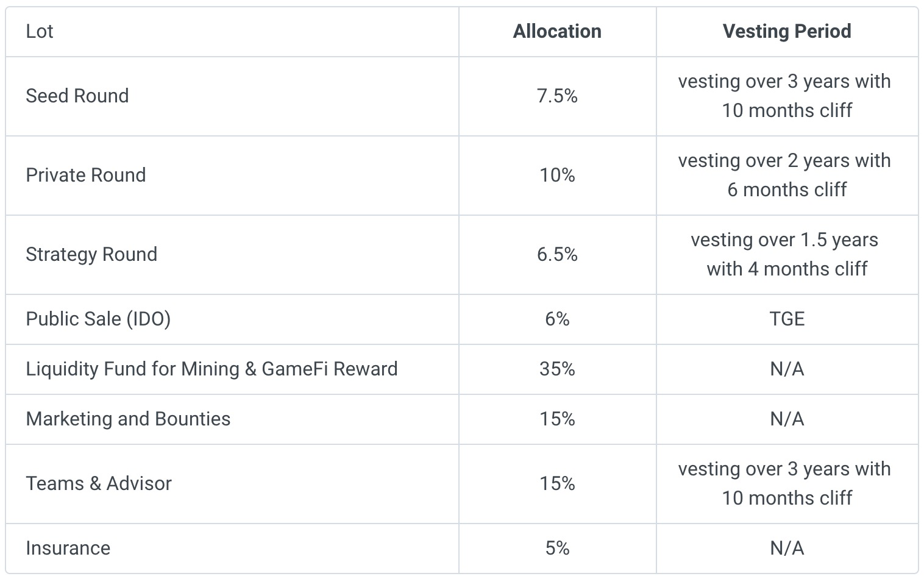This screenshot has width=924, height=579.
Task: Click the 10% allocation value
Action: (x=557, y=175)
